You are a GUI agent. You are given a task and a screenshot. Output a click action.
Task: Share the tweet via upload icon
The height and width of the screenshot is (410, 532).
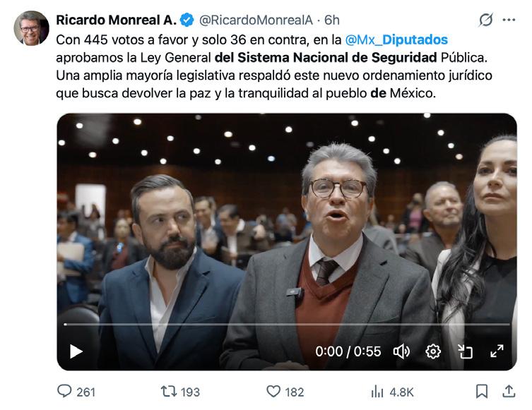click(x=509, y=391)
